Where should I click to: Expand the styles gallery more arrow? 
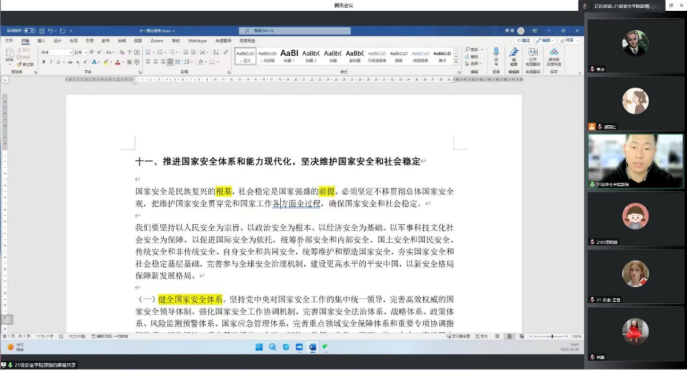point(456,62)
